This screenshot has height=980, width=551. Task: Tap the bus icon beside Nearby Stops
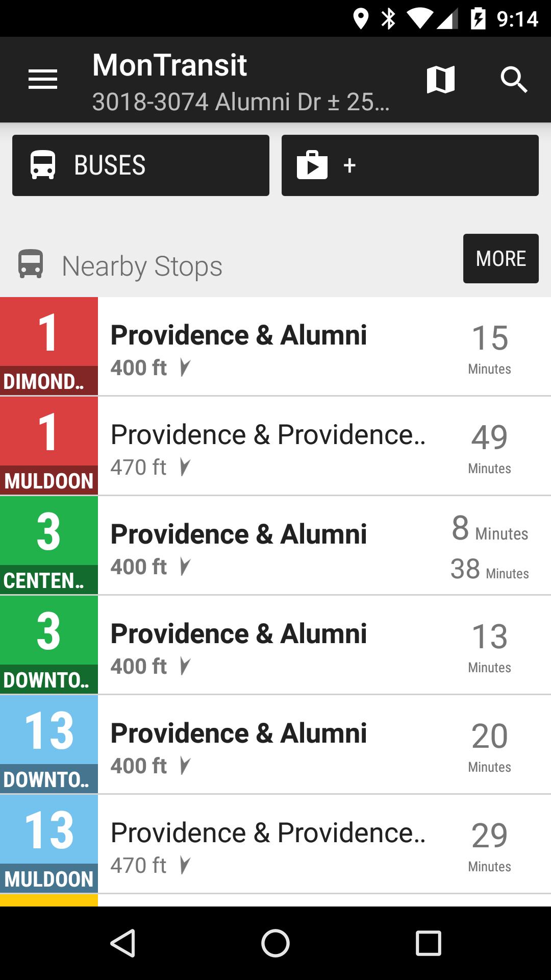click(31, 264)
